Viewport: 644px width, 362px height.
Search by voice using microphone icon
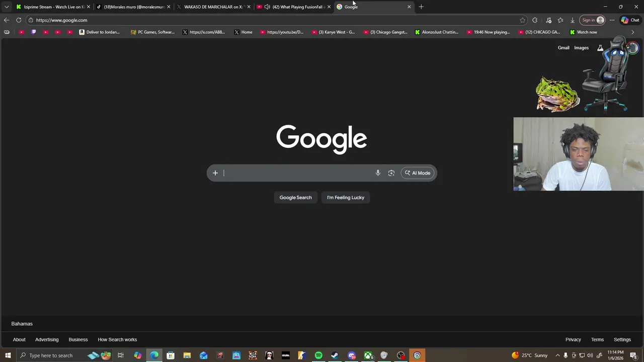click(x=378, y=173)
